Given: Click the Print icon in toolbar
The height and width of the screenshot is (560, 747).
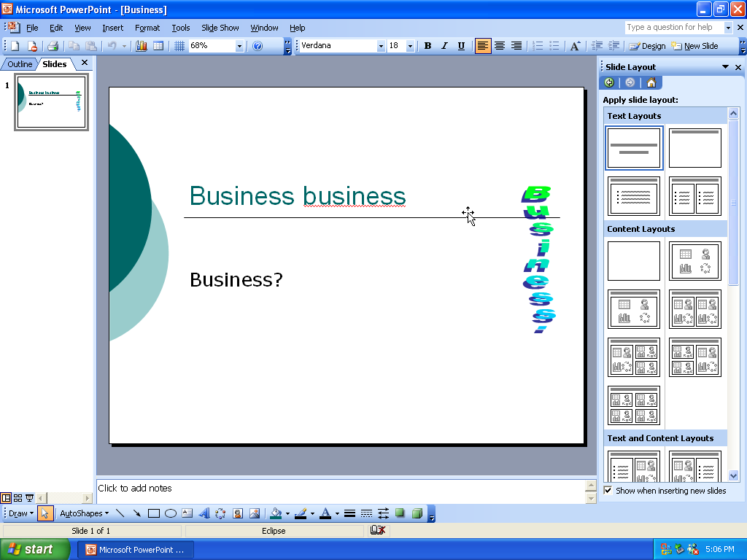Looking at the screenshot, I should 53,46.
